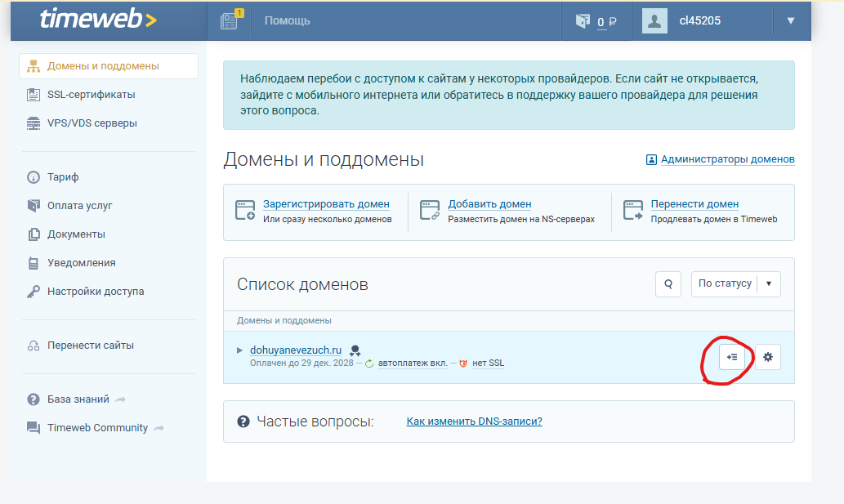The image size is (844, 504).
Task: Click the Перенести домен link
Action: point(694,204)
